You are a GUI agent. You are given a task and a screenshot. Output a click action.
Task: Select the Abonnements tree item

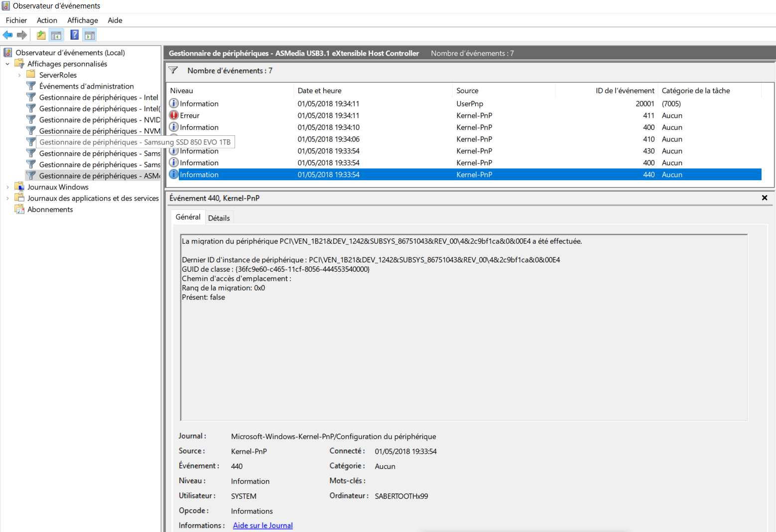coord(50,210)
